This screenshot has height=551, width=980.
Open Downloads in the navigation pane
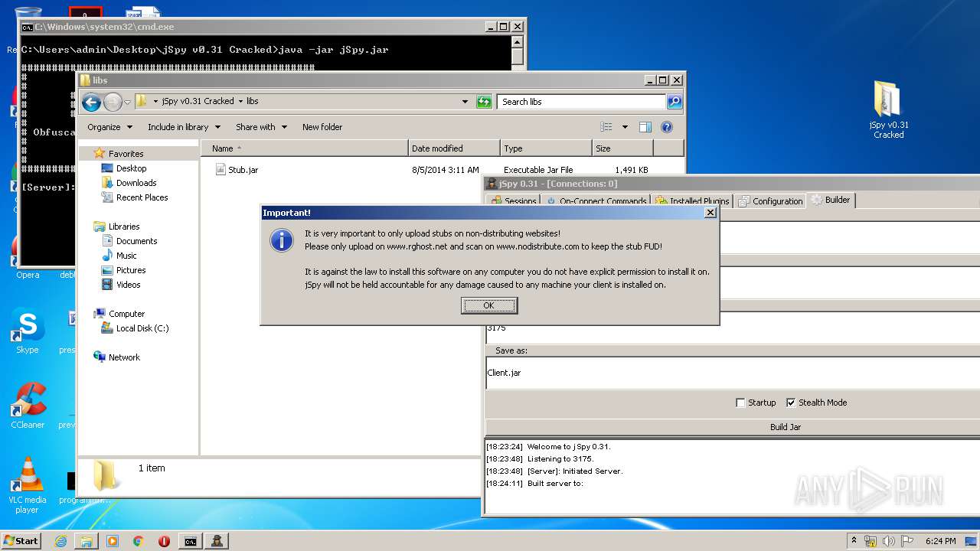point(136,183)
